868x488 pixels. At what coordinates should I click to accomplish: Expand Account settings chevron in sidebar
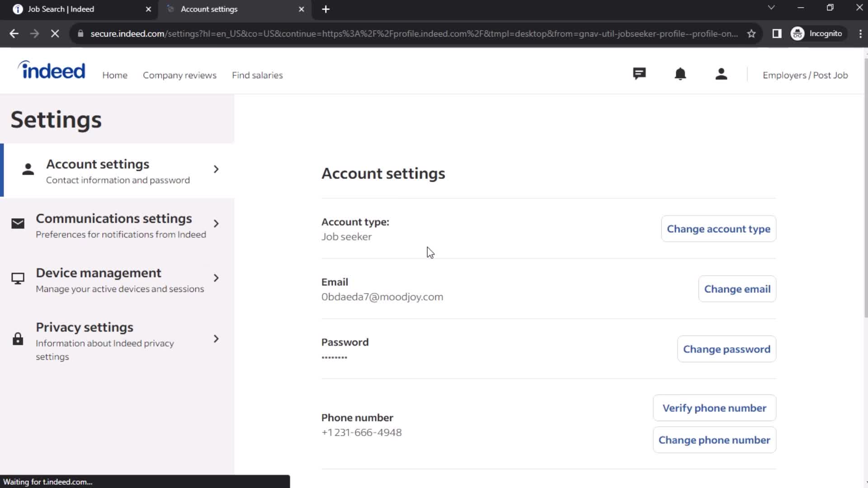coord(216,169)
